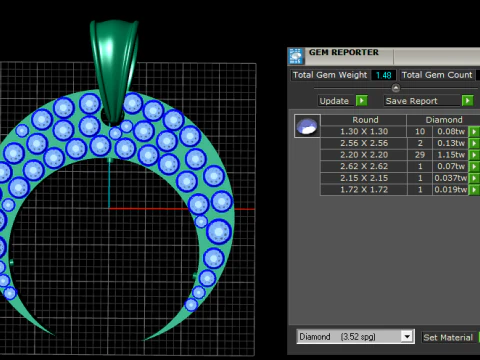480x360 pixels.
Task: Select the round gem thumbnail preview
Action: click(307, 126)
